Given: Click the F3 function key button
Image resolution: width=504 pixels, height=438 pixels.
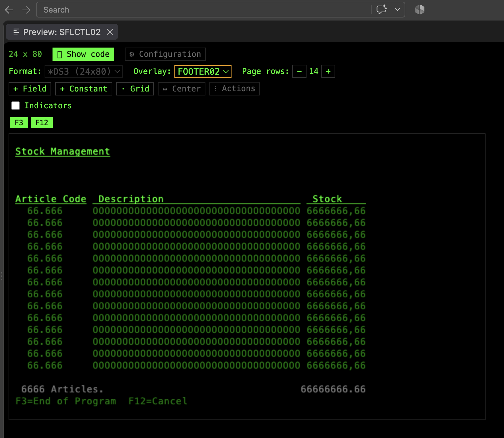Looking at the screenshot, I should click(x=19, y=123).
